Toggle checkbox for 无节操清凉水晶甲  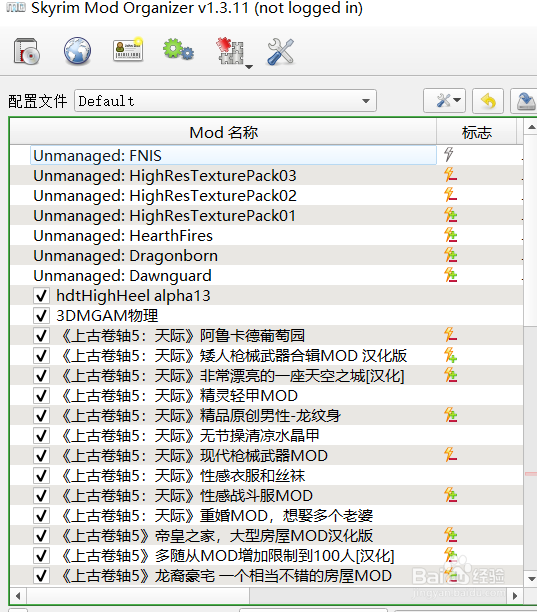tap(41, 436)
